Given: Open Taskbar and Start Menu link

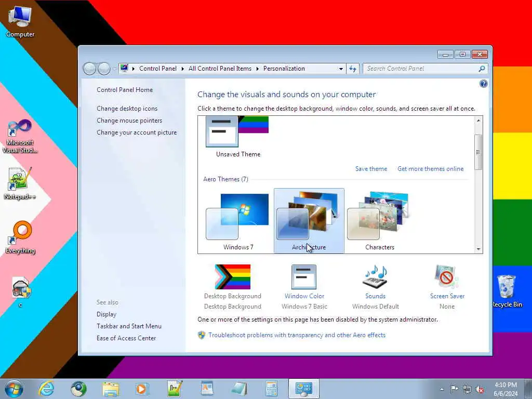Looking at the screenshot, I should pos(129,326).
